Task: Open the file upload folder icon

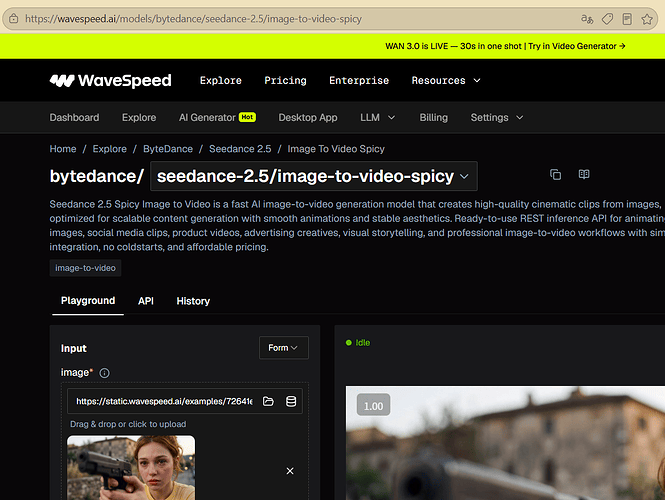Action: [268, 401]
